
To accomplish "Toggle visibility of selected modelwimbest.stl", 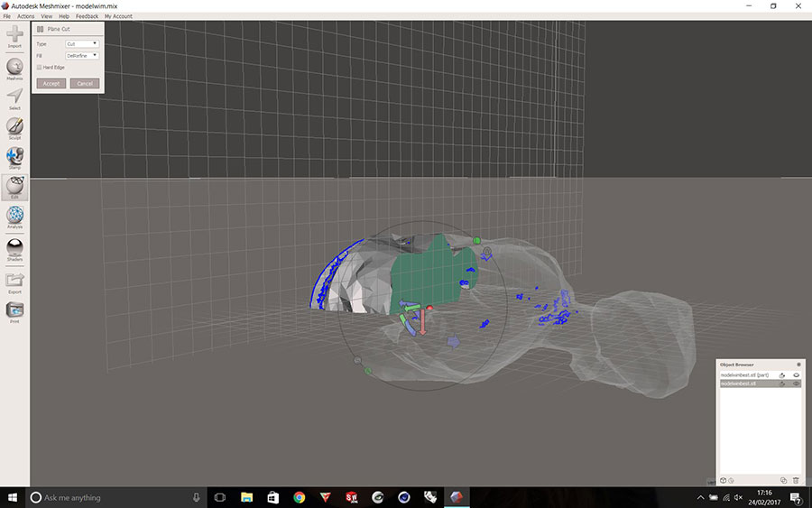I will click(x=797, y=383).
